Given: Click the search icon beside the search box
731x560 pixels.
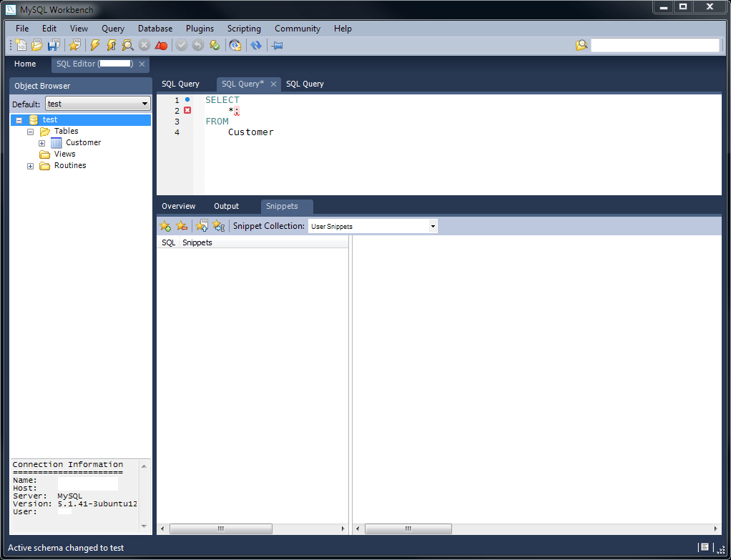Looking at the screenshot, I should click(582, 45).
